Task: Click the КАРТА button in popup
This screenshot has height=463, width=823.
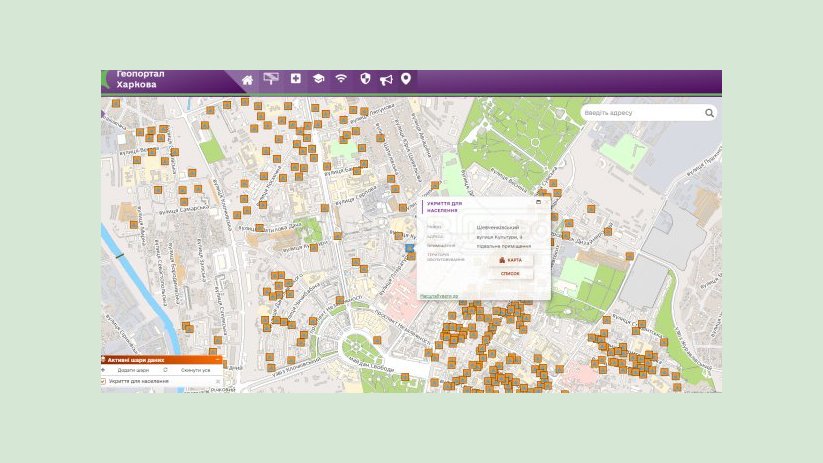Action: pyautogui.click(x=510, y=260)
